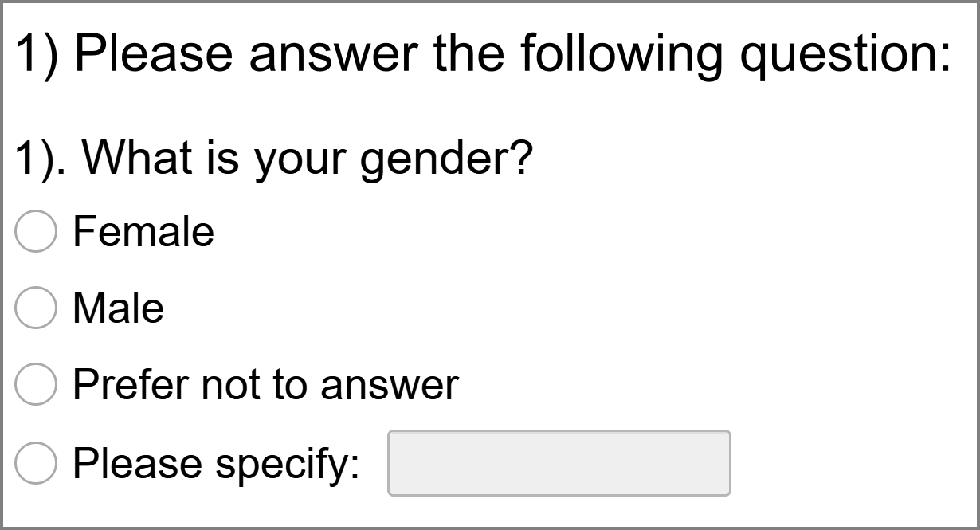The image size is (980, 530).
Task: Select the Female radio button
Action: [36, 232]
